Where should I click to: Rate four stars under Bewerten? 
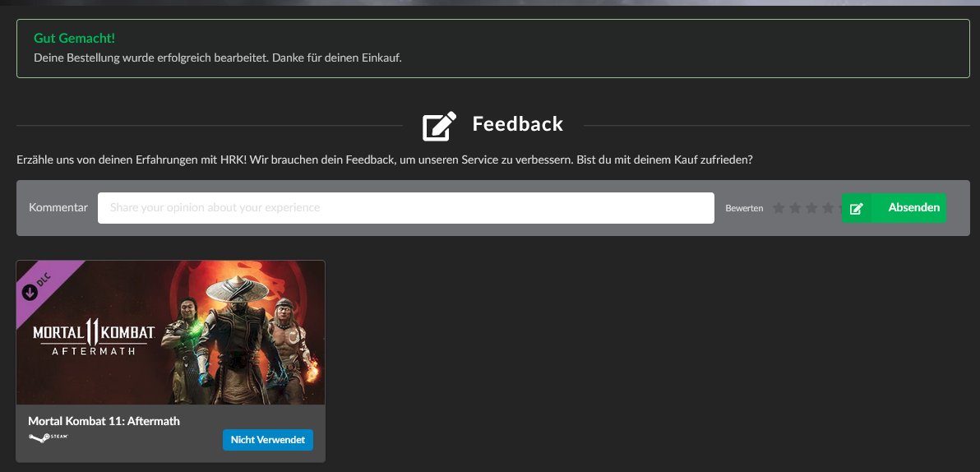(x=828, y=207)
